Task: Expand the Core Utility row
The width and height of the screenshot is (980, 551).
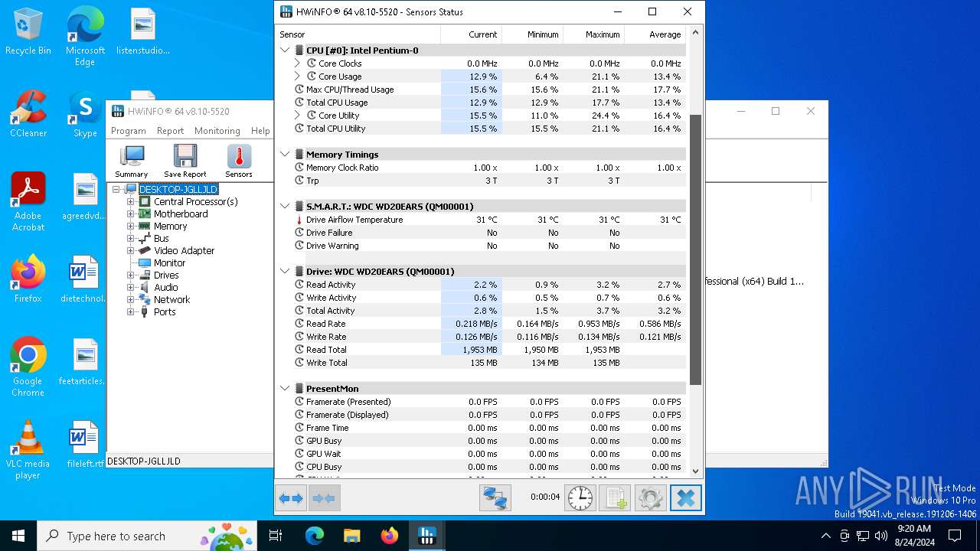Action: point(297,116)
